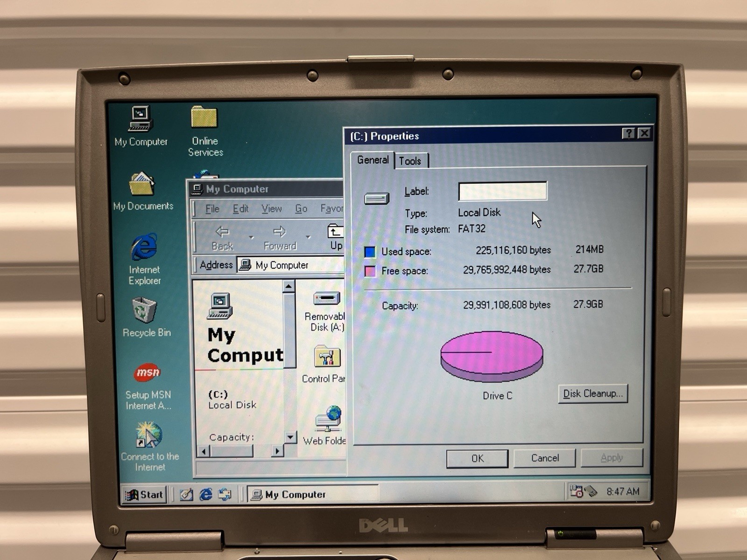Click the Drive C pie chart
Screen dimensions: 747x560
[x=492, y=356]
